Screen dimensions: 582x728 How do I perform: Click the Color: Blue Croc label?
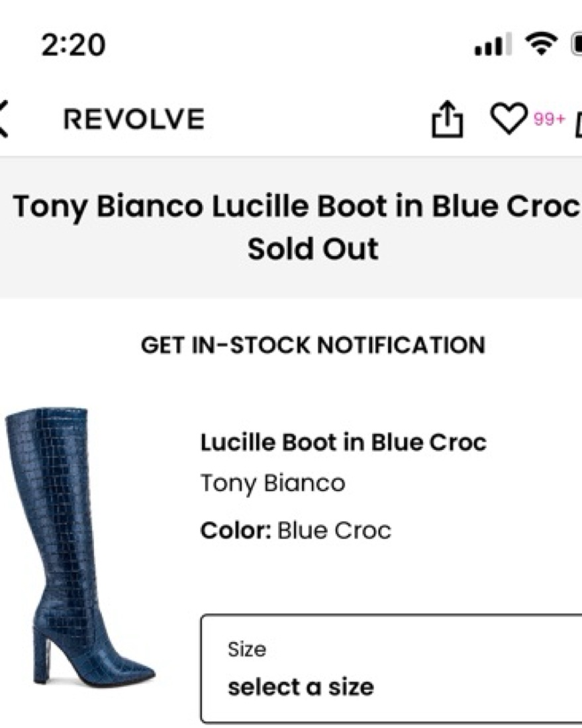296,530
